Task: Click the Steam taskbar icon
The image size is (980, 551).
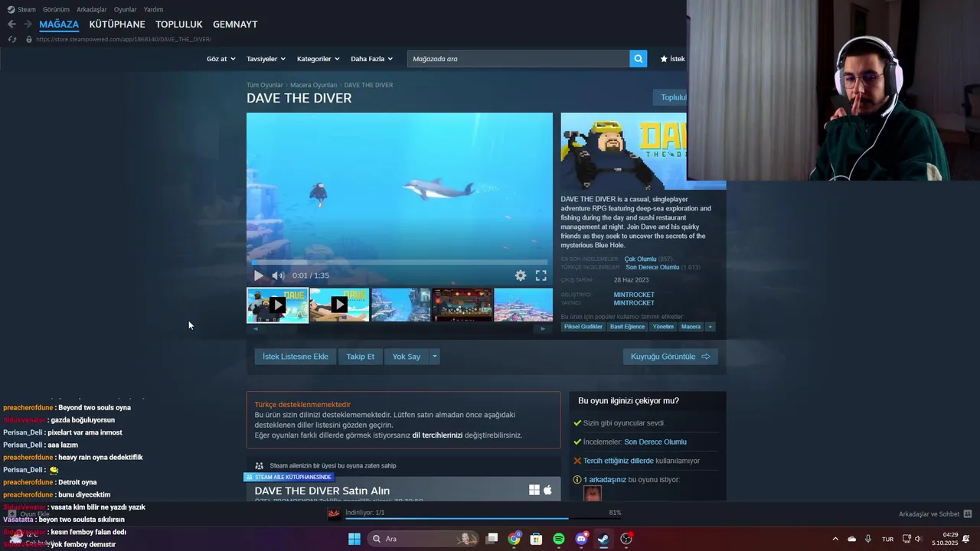Action: click(603, 539)
